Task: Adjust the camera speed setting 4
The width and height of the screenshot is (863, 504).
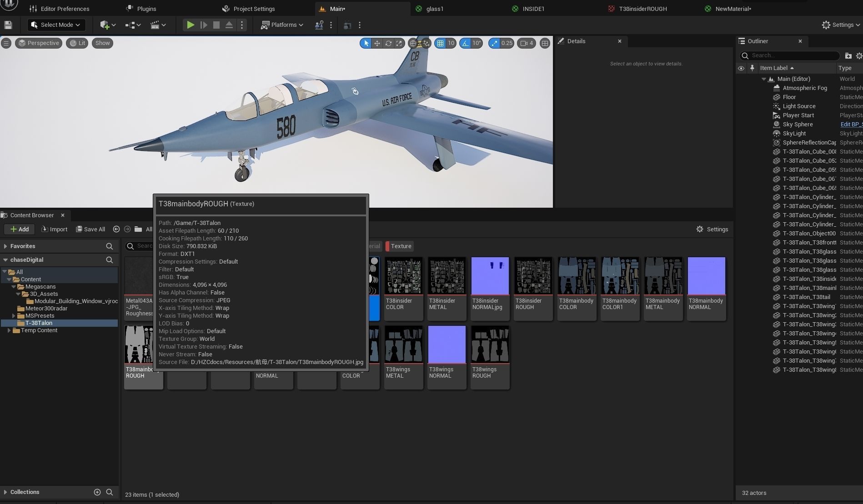Action: click(x=527, y=43)
